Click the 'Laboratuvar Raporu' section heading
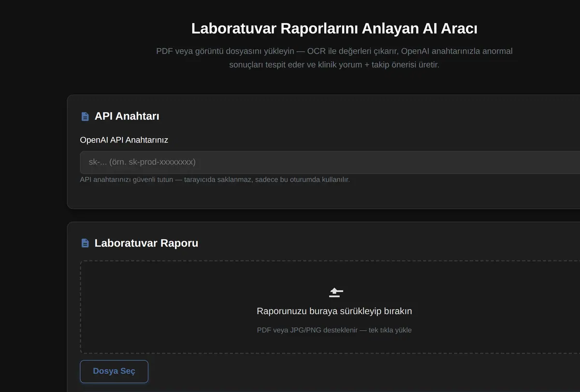 click(146, 243)
